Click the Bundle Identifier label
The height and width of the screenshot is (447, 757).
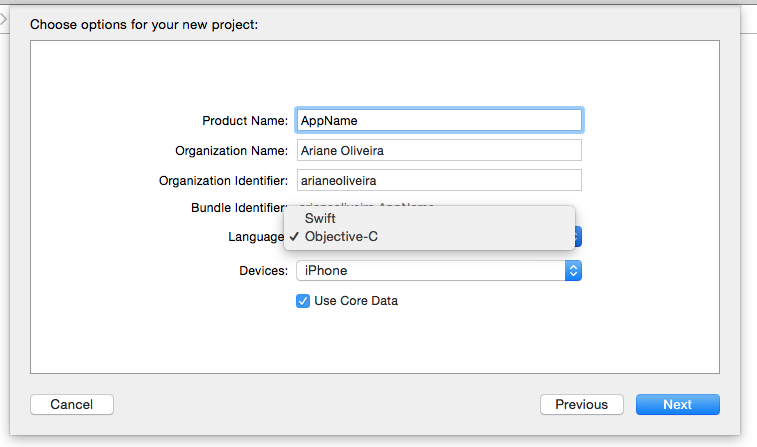pos(239,208)
